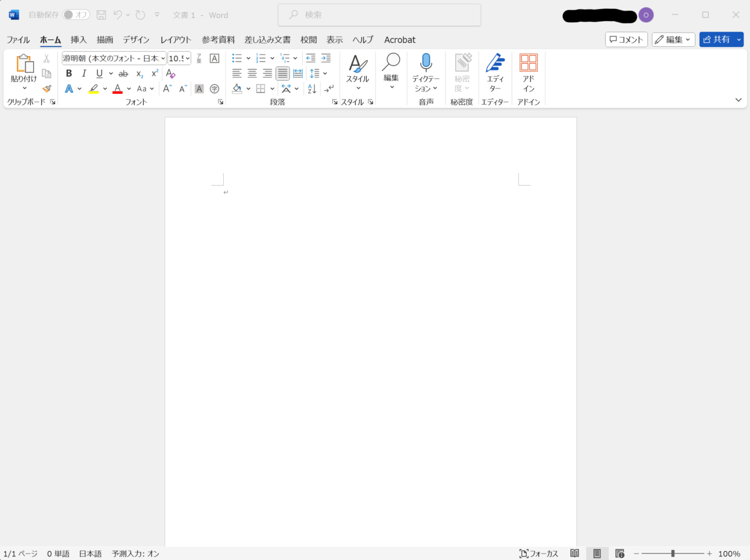Image resolution: width=750 pixels, height=560 pixels.
Task: Click the Undo arrow in the title bar
Action: point(118,15)
